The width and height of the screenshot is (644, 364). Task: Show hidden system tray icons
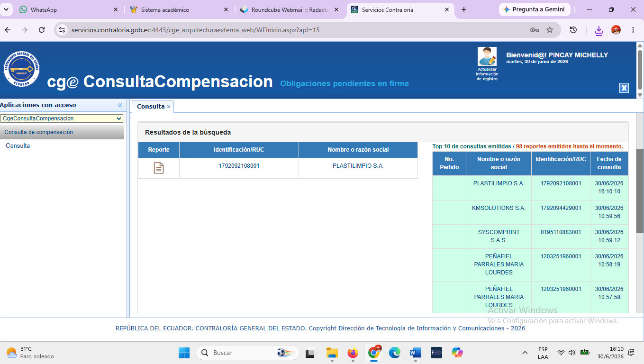tap(525, 353)
